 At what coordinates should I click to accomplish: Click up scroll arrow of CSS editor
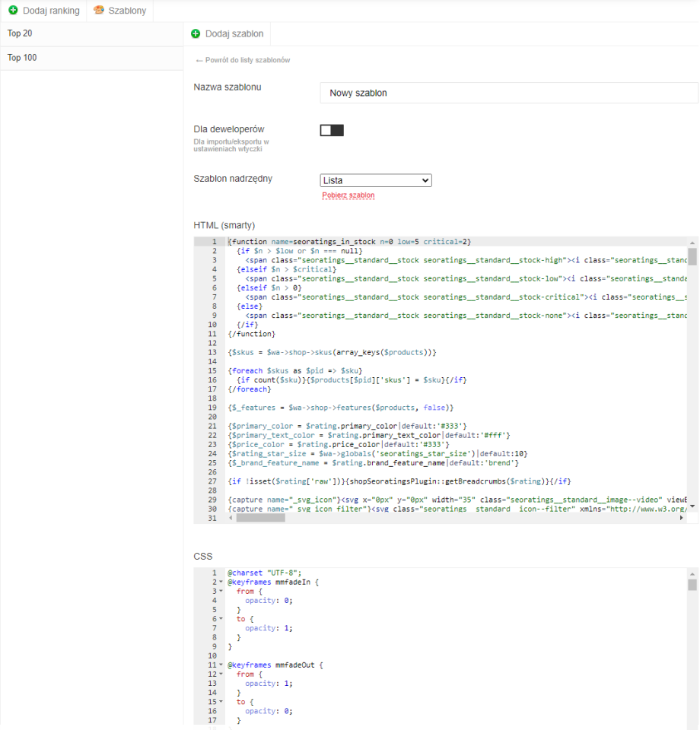coord(692,573)
